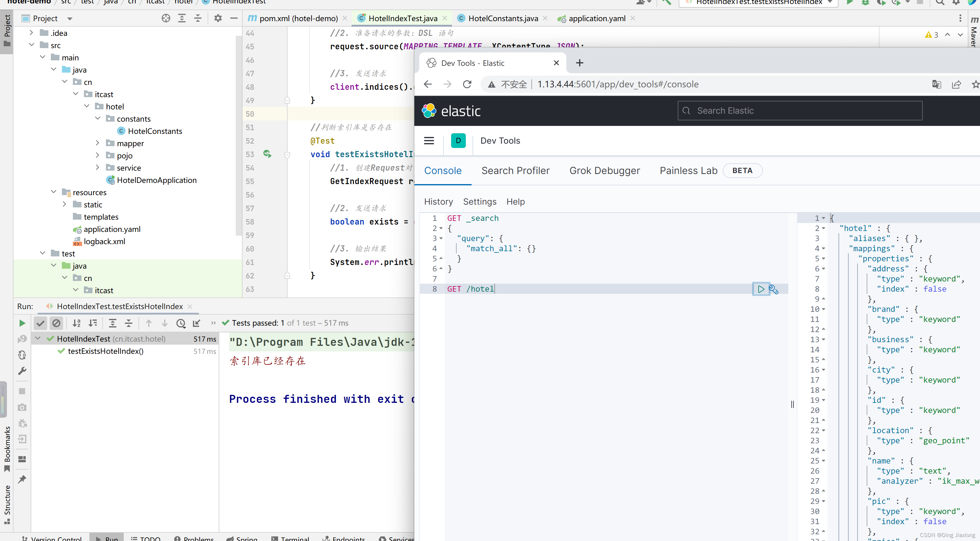The height and width of the screenshot is (541, 980).
Task: Toggle test passed filter checkbox in run panel
Action: click(39, 323)
